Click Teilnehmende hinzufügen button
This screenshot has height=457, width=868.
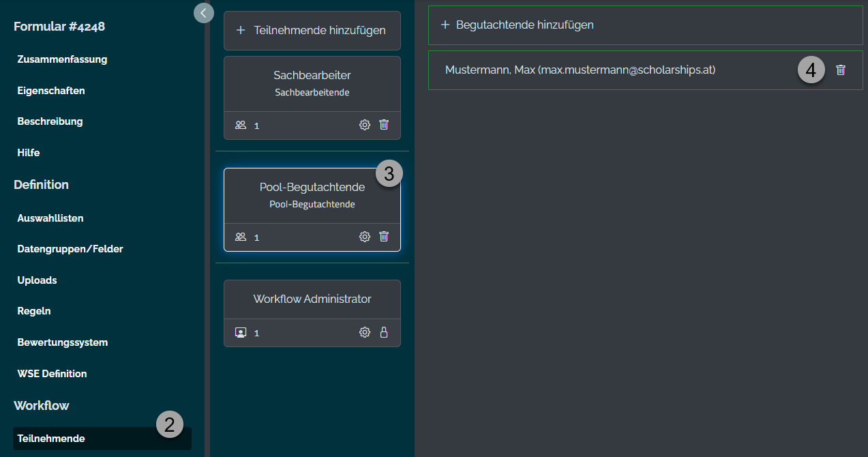[312, 31]
